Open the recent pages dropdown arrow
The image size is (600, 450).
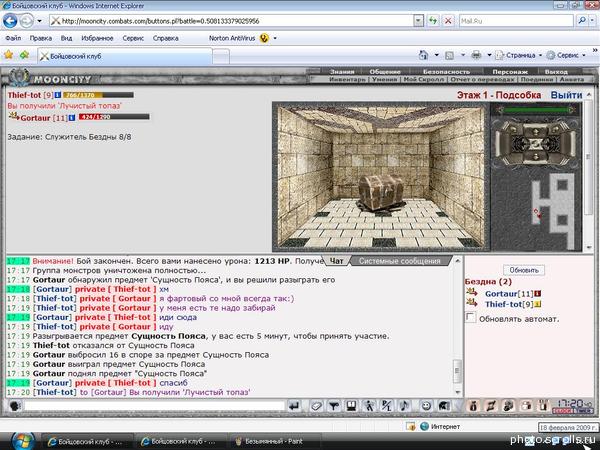39,21
